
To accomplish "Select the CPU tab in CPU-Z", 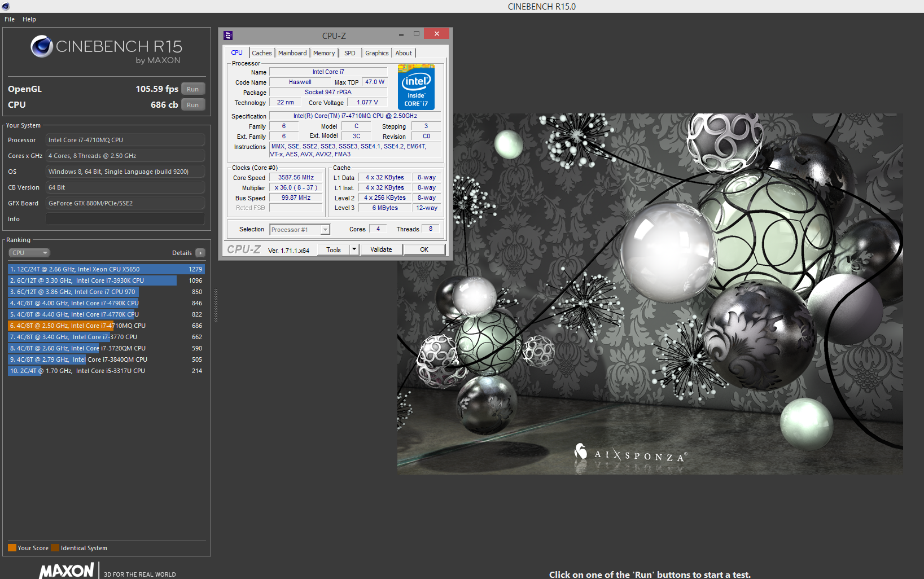I will 237,52.
